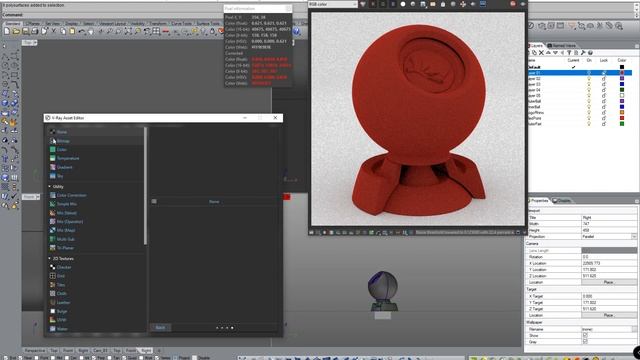Collapse the 2D Textures category
Viewport: 640px width, 360px height.
50,258
